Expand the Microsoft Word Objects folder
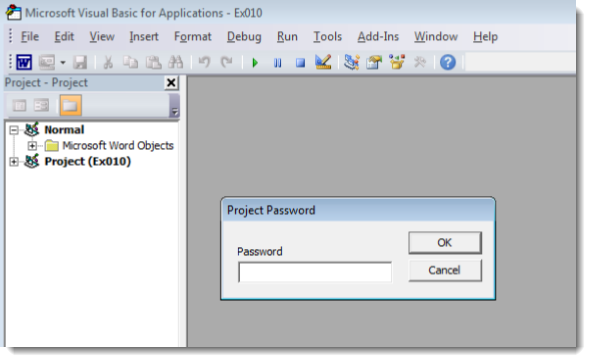Screen dimensions: 591x362 (x=32, y=146)
